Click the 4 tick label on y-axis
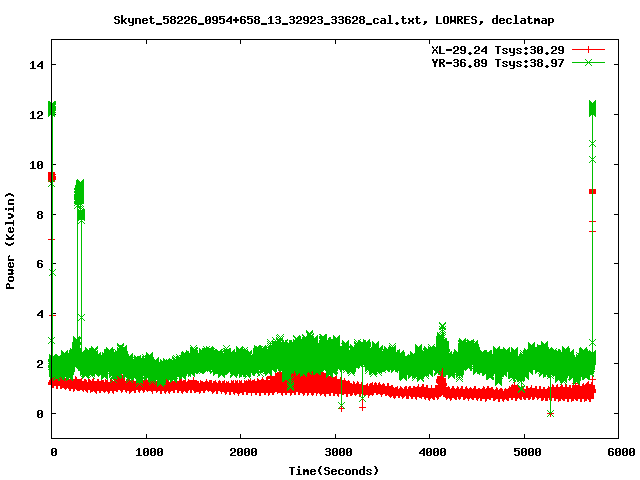This screenshot has width=640, height=480. coord(40,314)
